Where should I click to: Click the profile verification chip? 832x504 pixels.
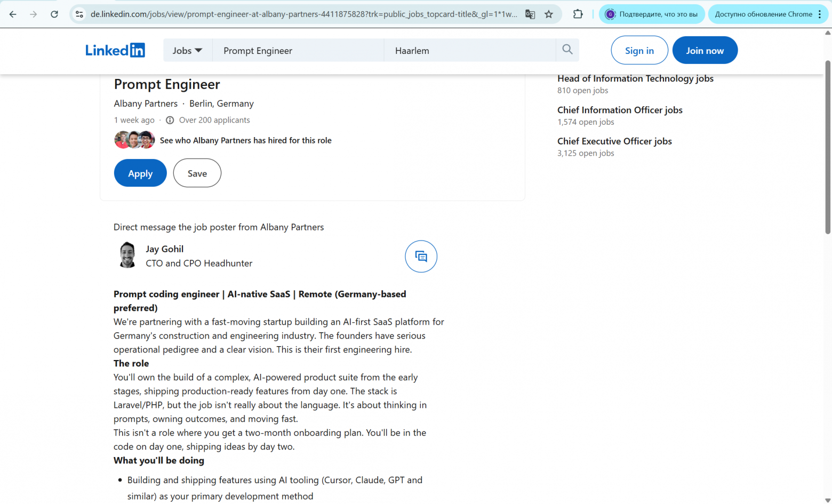(x=652, y=14)
